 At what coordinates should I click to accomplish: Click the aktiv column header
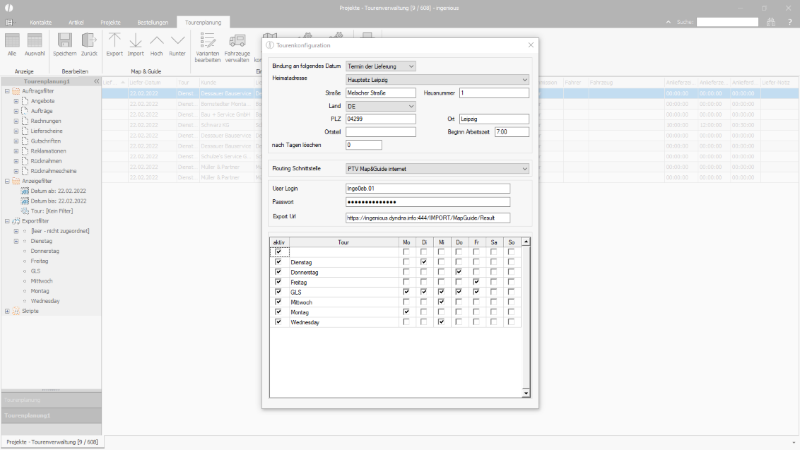coord(279,242)
